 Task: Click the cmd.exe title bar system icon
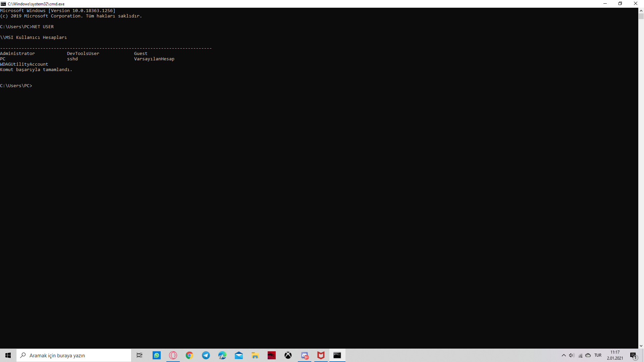(3, 4)
